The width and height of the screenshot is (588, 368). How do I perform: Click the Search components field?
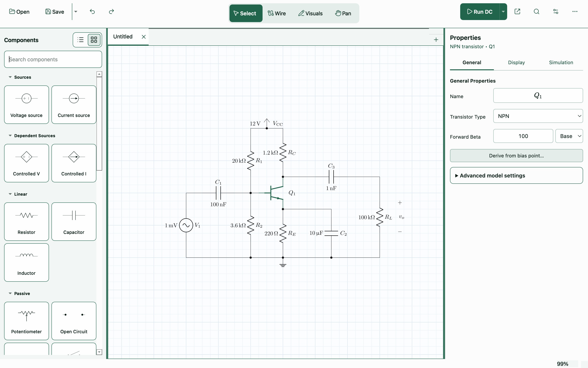tap(53, 59)
